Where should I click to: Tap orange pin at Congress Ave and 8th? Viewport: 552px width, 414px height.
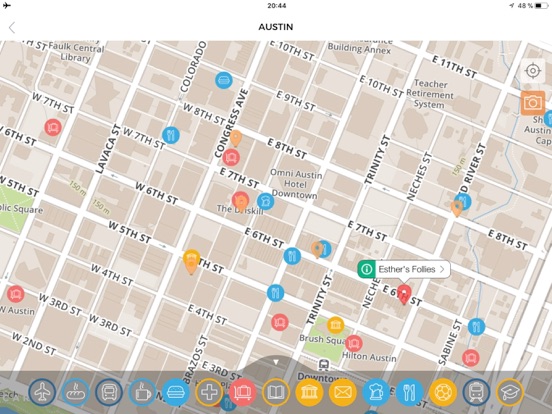(x=236, y=138)
